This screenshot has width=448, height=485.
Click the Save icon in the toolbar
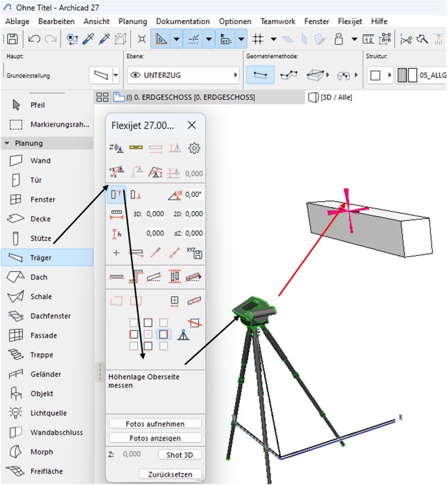[13, 39]
